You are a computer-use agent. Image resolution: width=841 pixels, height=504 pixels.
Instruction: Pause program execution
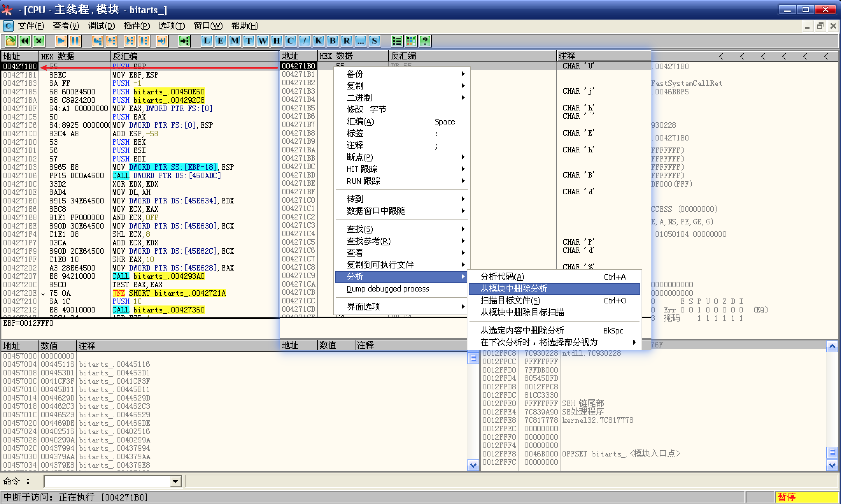(76, 41)
